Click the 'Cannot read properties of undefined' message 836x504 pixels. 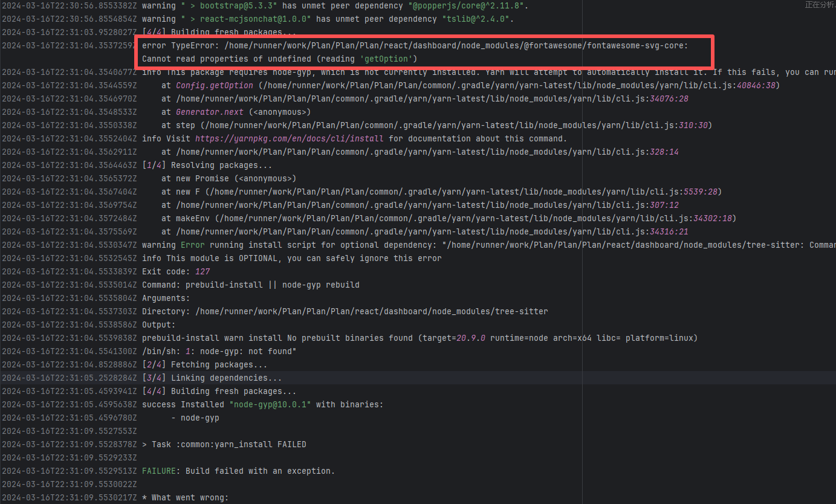click(x=279, y=59)
